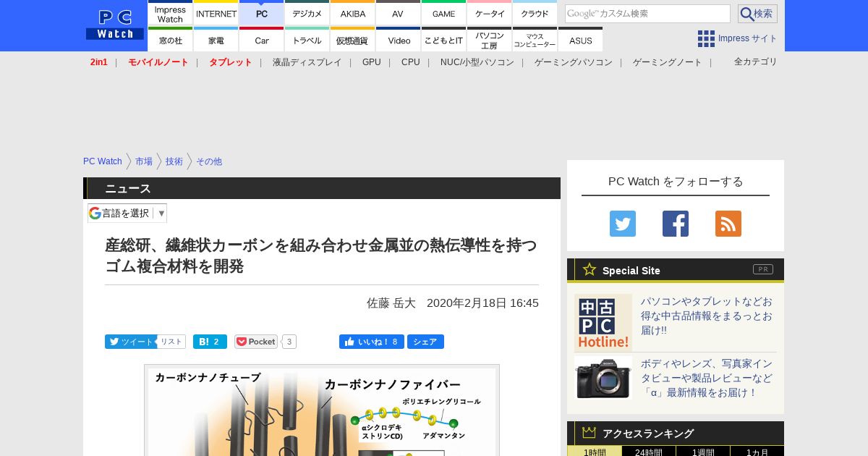This screenshot has width=868, height=456.
Task: Select the 1時間 ranking tab
Action: (x=595, y=451)
